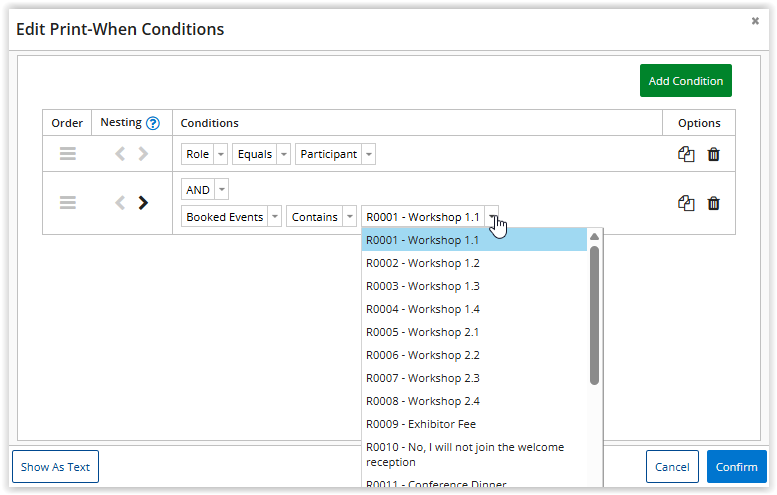Image resolution: width=777 pixels, height=495 pixels.
Task: Grab the drag handle of the Role row
Action: coord(67,154)
